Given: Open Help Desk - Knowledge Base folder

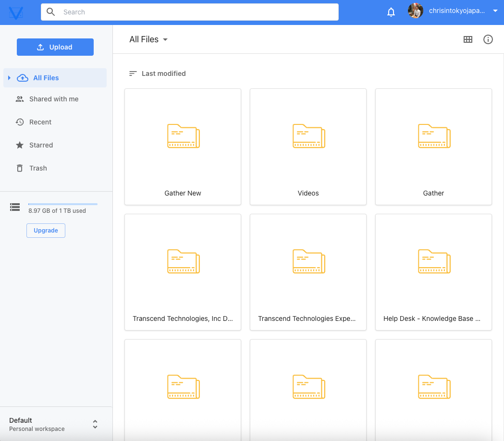Looking at the screenshot, I should click(x=433, y=272).
